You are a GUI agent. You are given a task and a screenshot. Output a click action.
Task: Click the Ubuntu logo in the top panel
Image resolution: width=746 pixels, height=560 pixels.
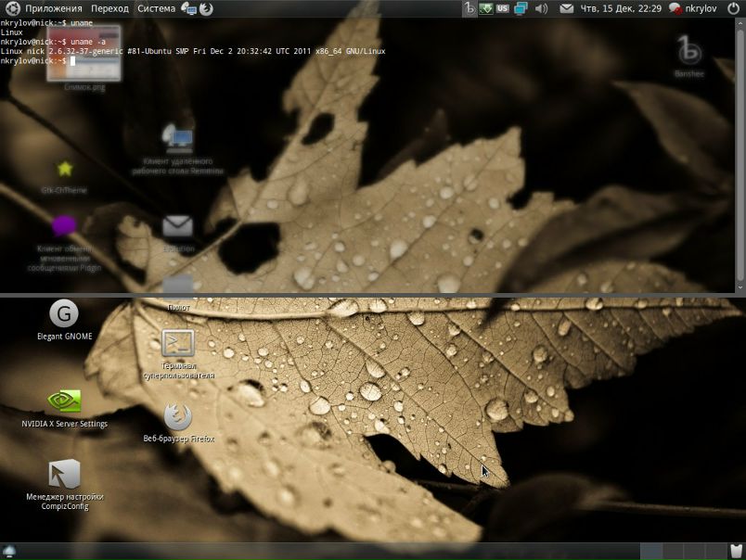pos(12,8)
